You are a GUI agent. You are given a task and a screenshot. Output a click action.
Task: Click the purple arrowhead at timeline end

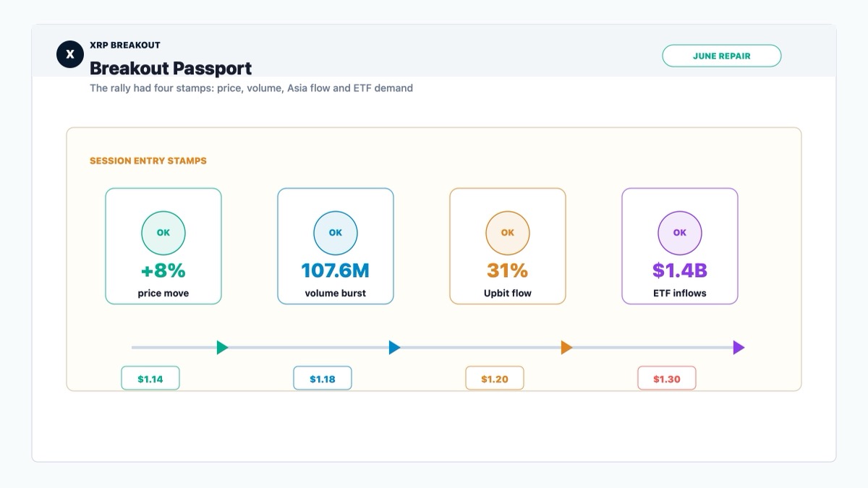(x=739, y=348)
